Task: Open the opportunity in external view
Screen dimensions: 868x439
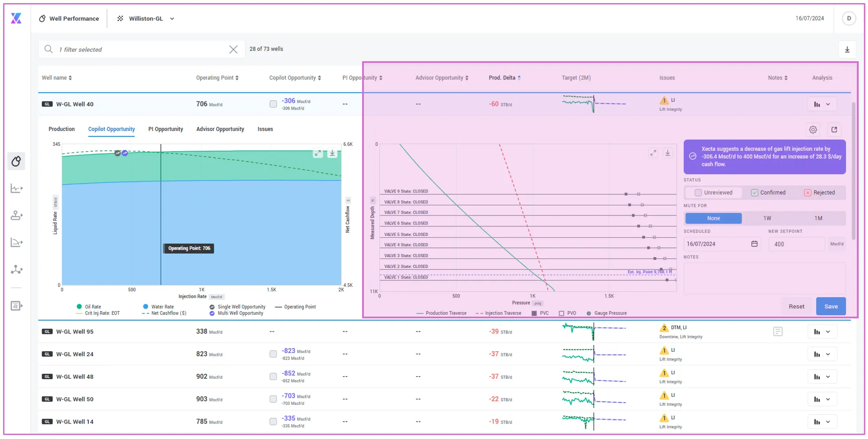Action: [x=834, y=129]
